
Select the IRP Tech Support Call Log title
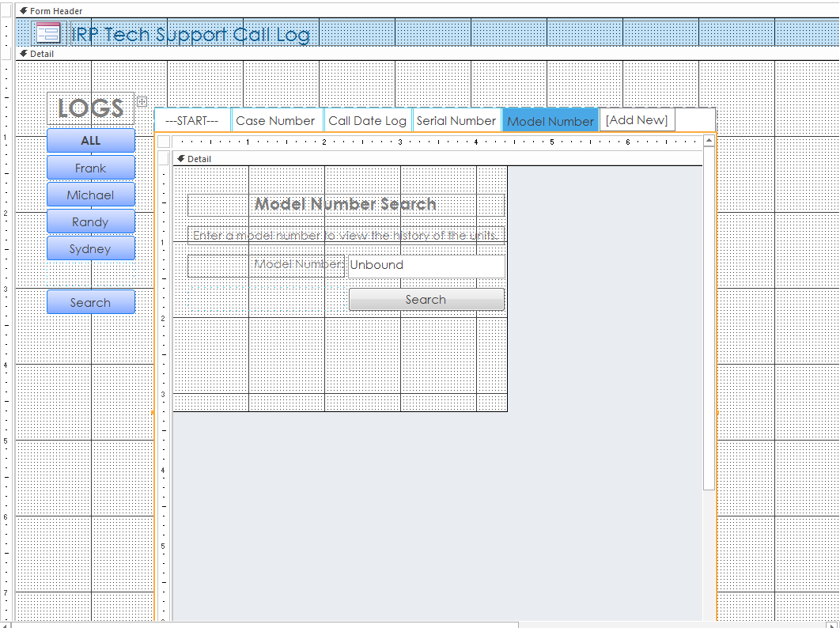191,34
